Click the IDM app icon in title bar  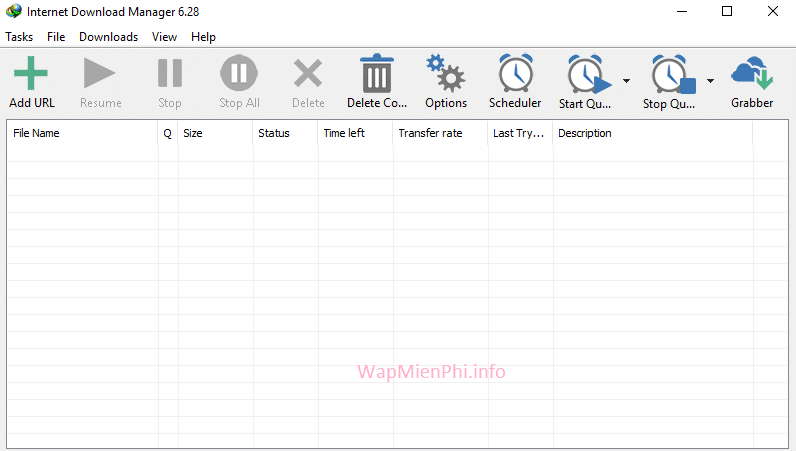click(14, 11)
